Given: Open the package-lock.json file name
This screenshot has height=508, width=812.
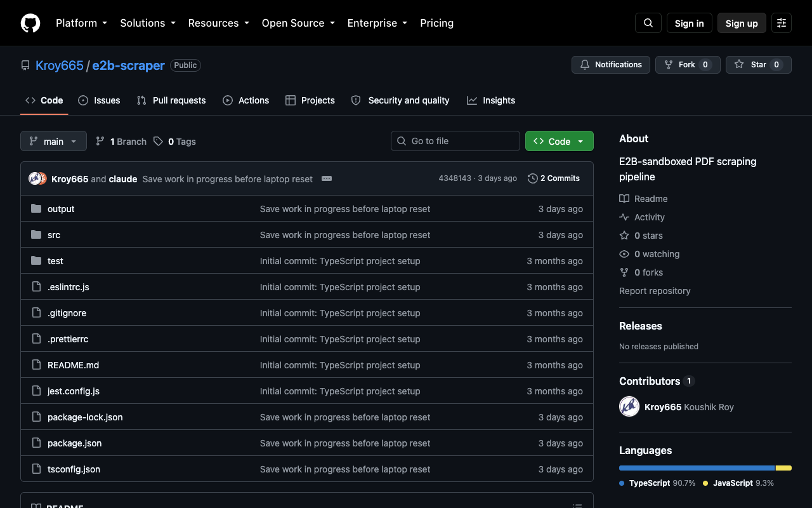Looking at the screenshot, I should tap(85, 417).
